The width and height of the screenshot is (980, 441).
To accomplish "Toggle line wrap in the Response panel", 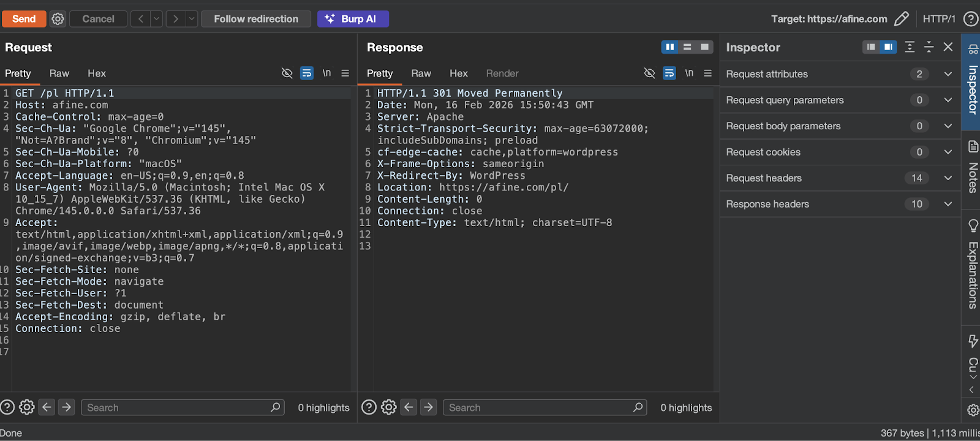I will (x=669, y=73).
